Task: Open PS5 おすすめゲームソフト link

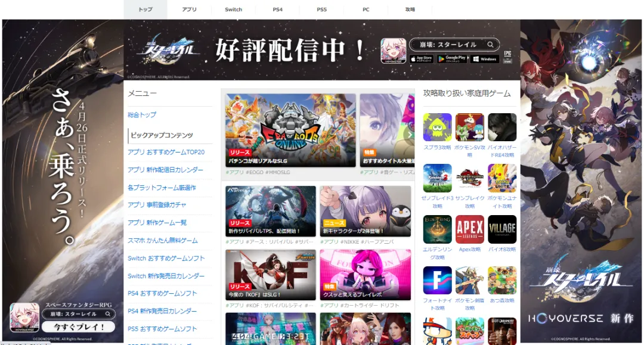Action: (162, 329)
